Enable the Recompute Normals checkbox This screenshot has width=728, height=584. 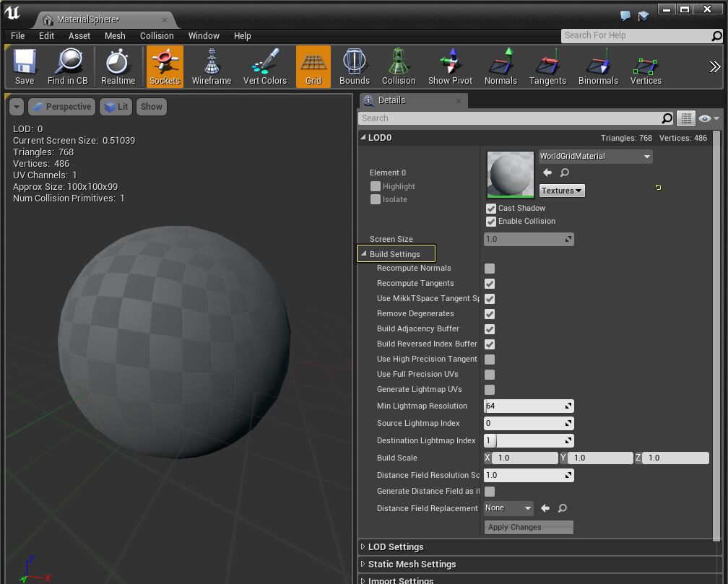[489, 268]
